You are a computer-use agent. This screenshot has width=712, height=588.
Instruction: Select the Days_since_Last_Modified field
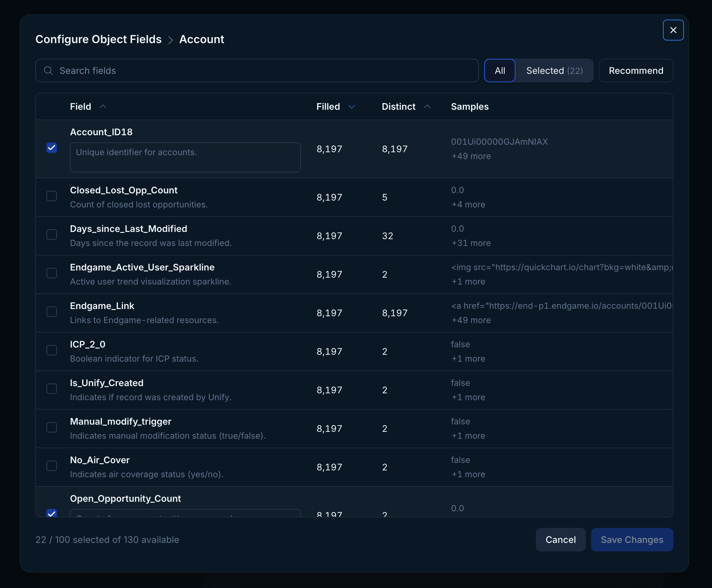pyautogui.click(x=52, y=235)
